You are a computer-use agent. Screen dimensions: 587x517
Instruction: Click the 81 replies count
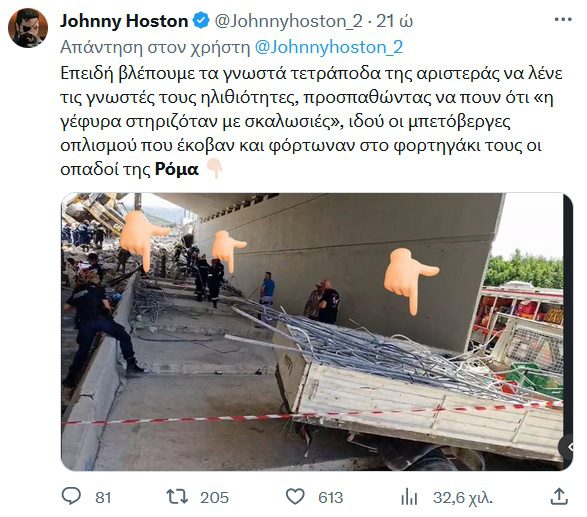103,498
